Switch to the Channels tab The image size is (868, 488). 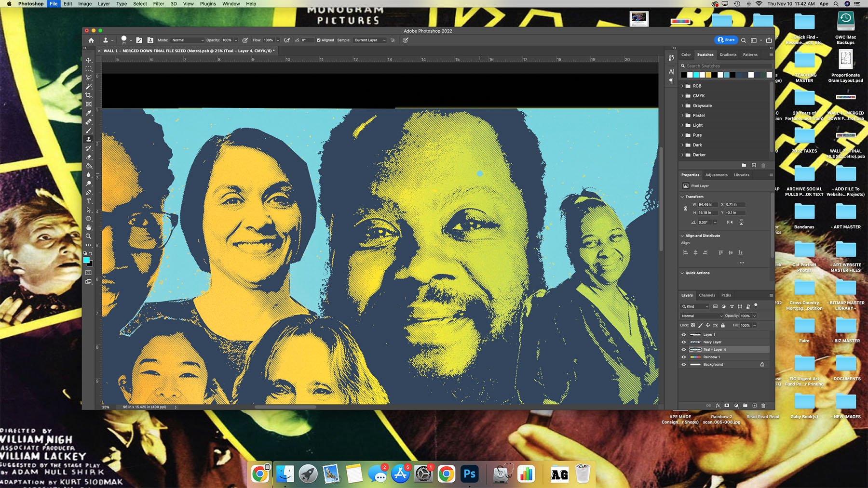[x=707, y=295]
